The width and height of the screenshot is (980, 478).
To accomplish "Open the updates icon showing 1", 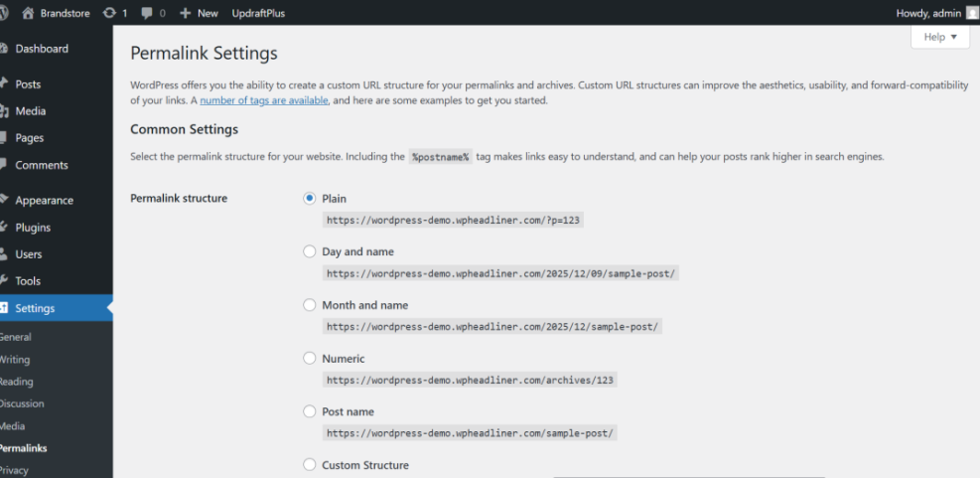I will pyautogui.click(x=109, y=13).
